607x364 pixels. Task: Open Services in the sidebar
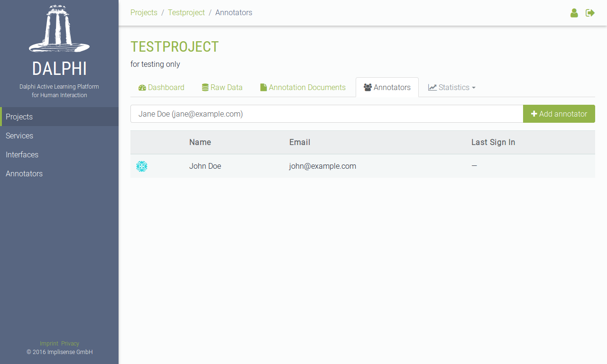(59, 136)
